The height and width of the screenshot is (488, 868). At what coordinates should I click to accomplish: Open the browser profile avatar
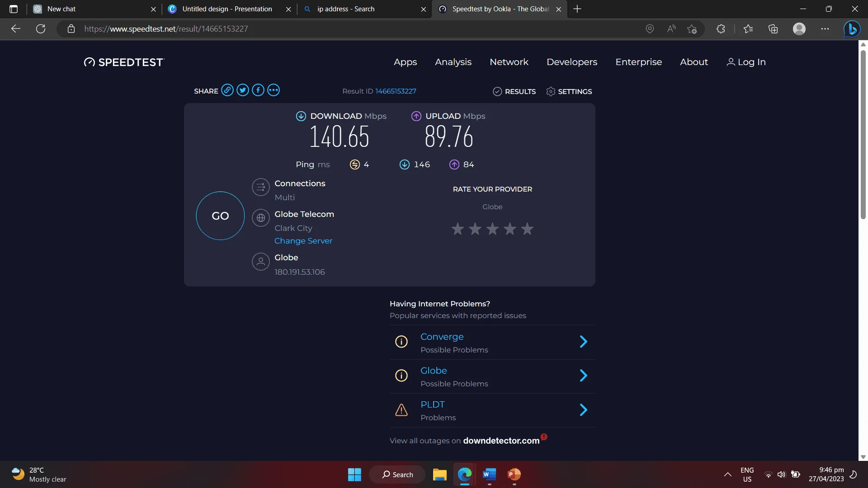click(799, 29)
